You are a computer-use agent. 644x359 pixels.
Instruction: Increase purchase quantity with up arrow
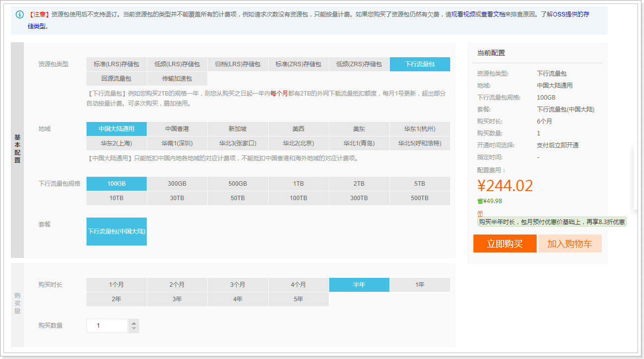(x=134, y=323)
